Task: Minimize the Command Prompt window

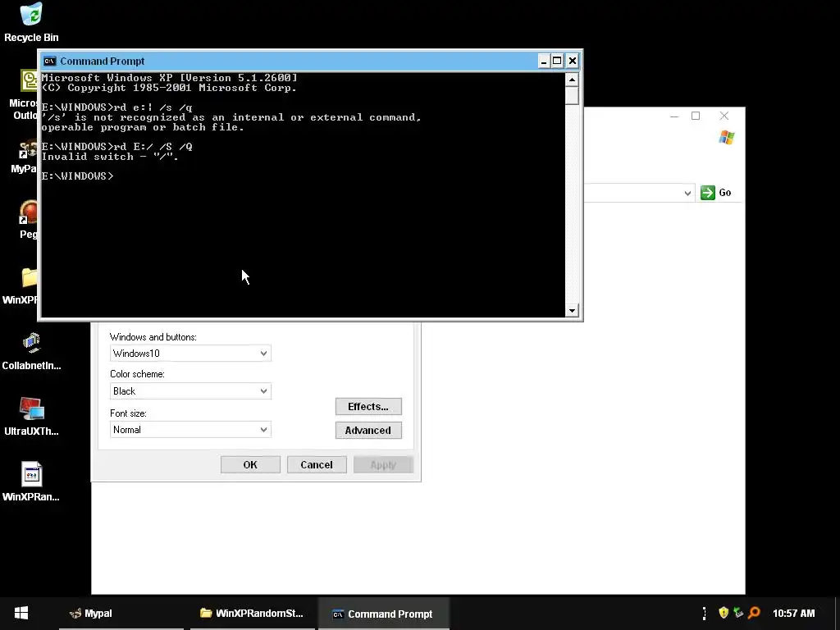Action: 544,61
